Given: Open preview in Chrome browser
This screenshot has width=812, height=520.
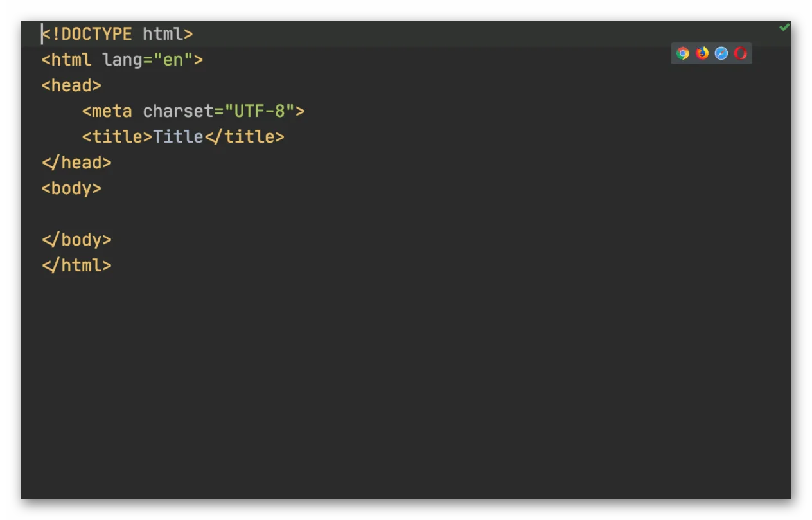Looking at the screenshot, I should [x=683, y=53].
